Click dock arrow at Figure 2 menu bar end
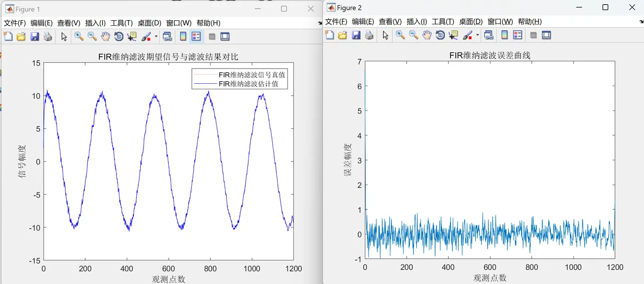The height and width of the screenshot is (284, 644). pyautogui.click(x=641, y=21)
